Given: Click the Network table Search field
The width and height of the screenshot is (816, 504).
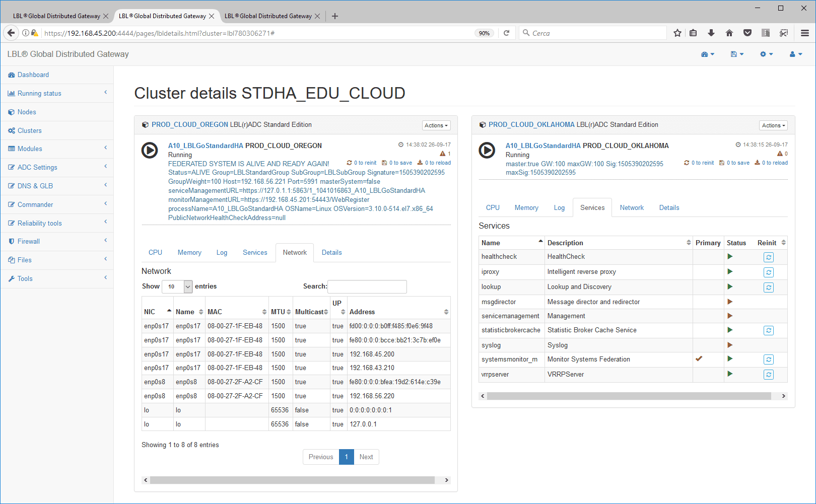Looking at the screenshot, I should tap(367, 286).
